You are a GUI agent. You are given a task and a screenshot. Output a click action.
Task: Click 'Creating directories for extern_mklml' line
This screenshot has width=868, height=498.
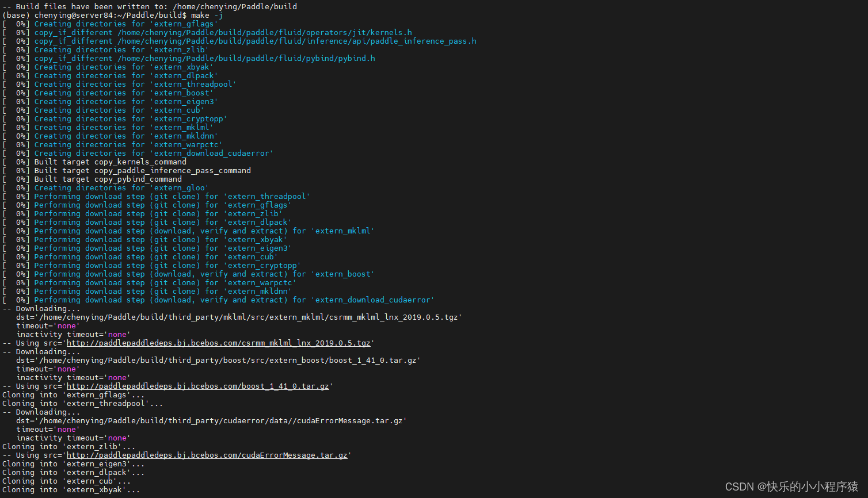(108, 127)
